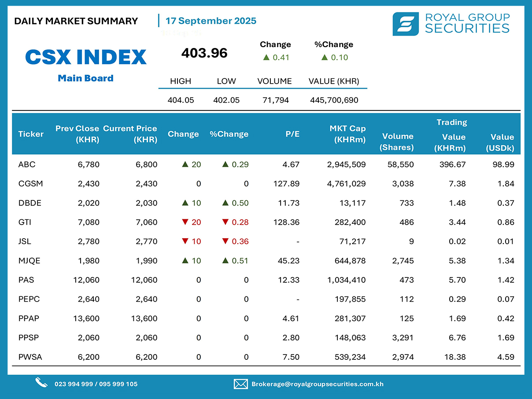Click green up arrow beside DBDE 0.50
Viewport: 532px width, 399px height.
point(225,203)
